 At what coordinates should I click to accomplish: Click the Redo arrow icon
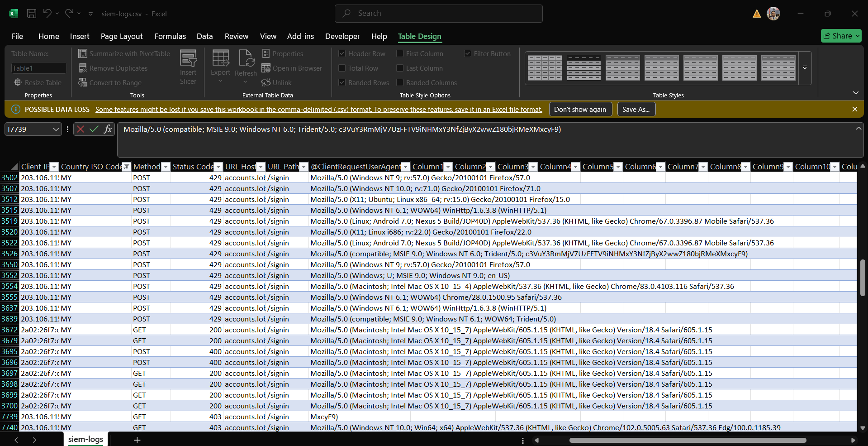(x=69, y=14)
